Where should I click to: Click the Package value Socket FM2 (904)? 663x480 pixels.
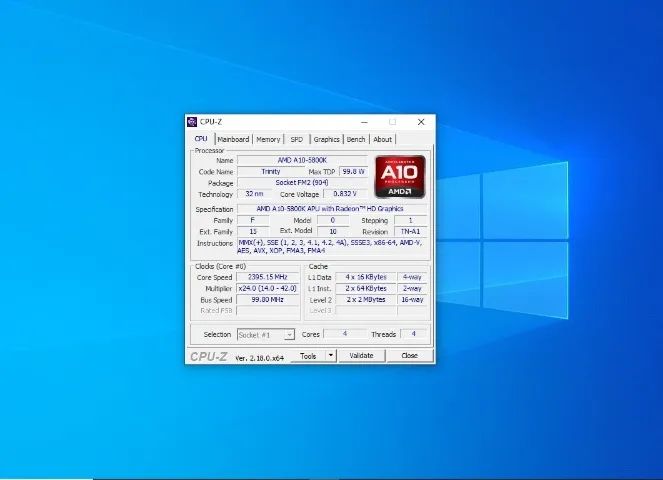[302, 183]
